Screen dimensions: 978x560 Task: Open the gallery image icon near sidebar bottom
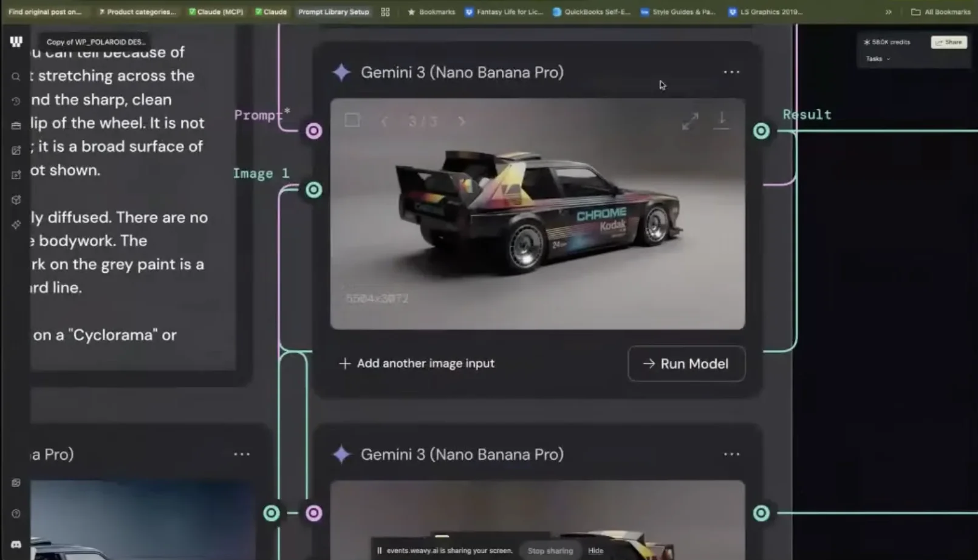point(16,483)
